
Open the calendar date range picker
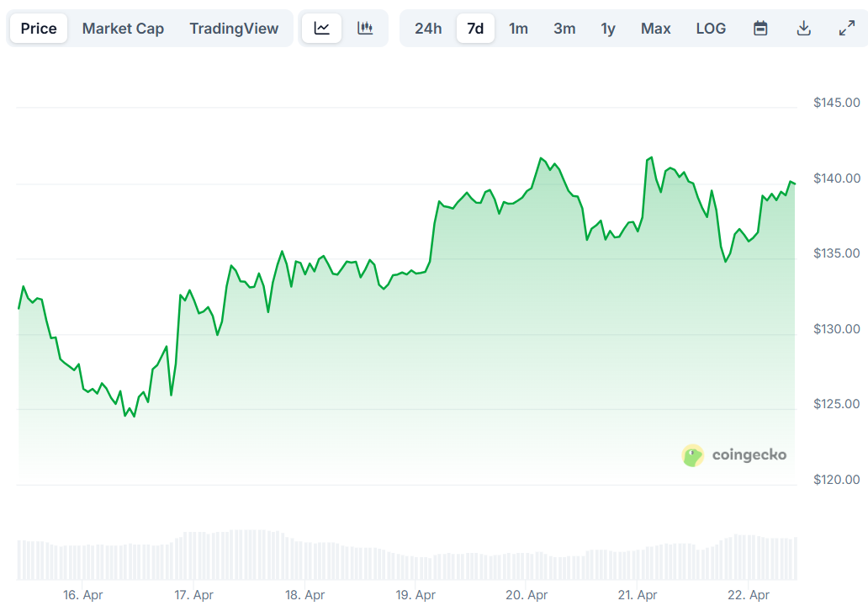760,29
